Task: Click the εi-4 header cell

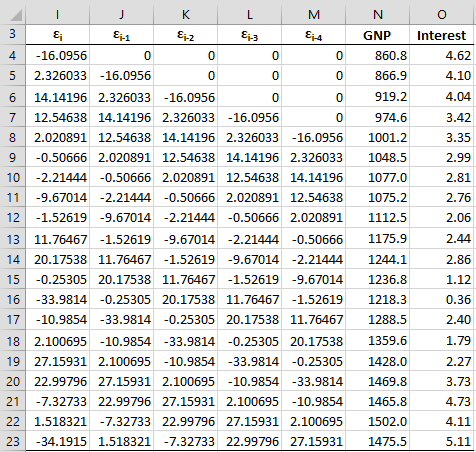Action: [313, 35]
